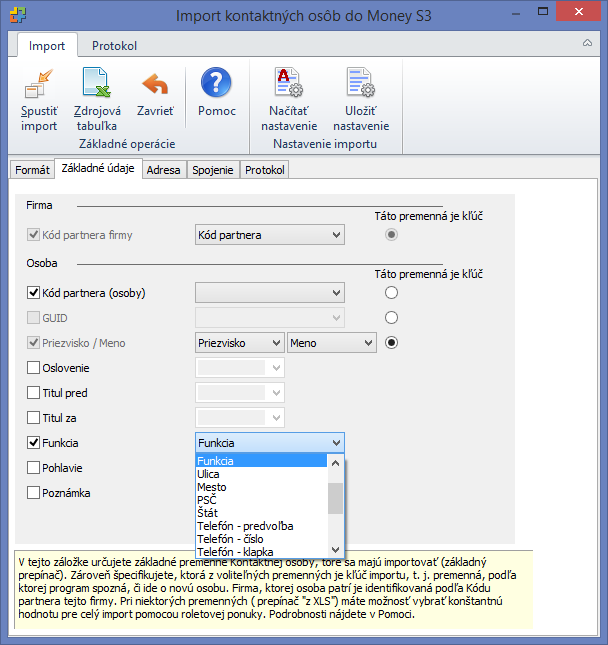Switch to the Import ribbon tab
Screen dimensions: 608x645
click(x=47, y=46)
